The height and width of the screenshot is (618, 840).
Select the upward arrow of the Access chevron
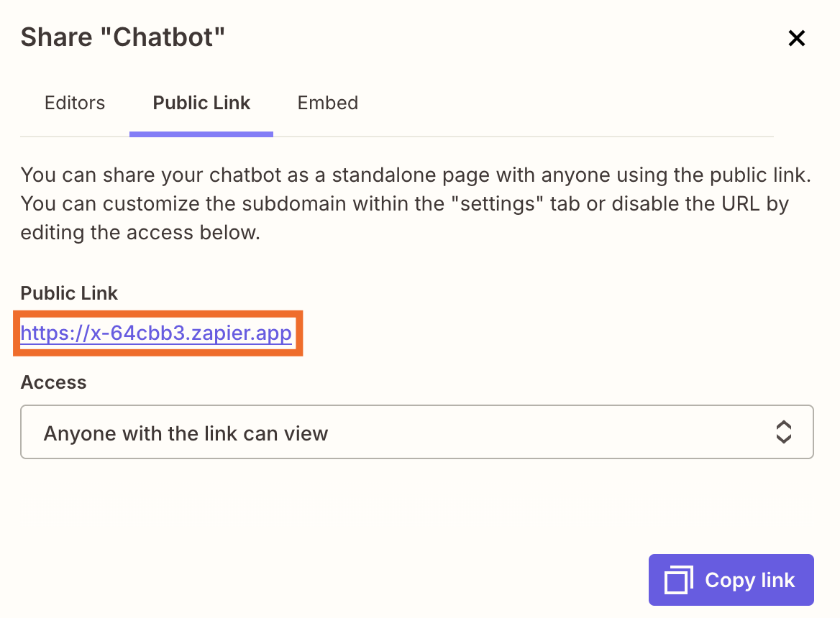(784, 426)
